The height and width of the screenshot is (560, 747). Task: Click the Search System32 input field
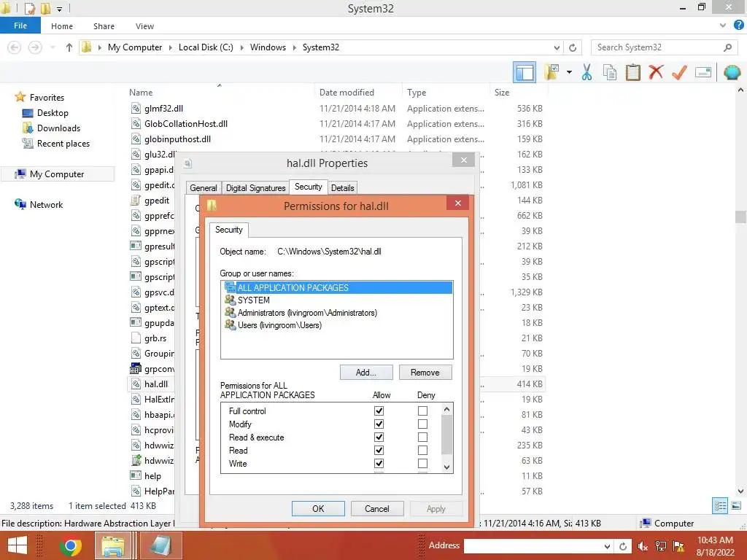pyautogui.click(x=657, y=47)
